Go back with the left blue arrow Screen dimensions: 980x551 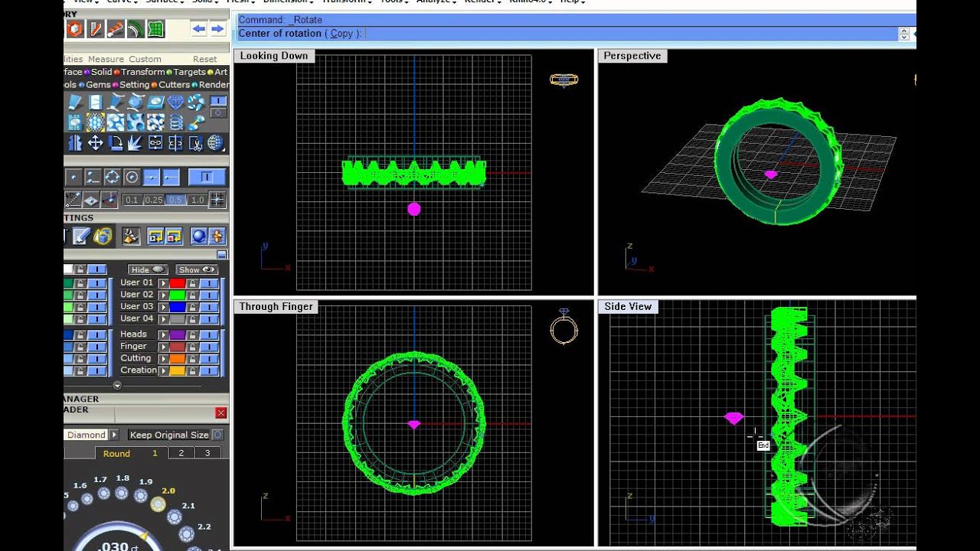coord(199,29)
